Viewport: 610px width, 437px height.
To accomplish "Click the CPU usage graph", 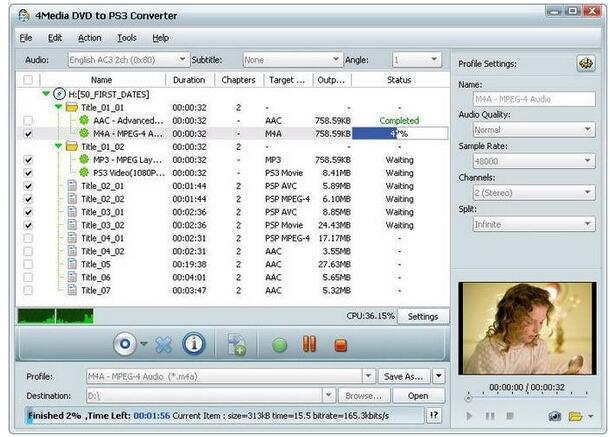I will pyautogui.click(x=55, y=316).
